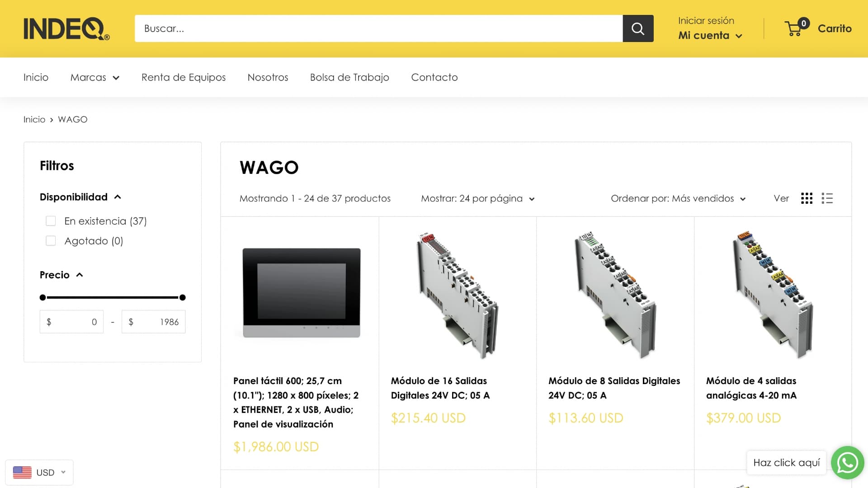
Task: Open Renta de Equipos menu item
Action: tap(184, 77)
